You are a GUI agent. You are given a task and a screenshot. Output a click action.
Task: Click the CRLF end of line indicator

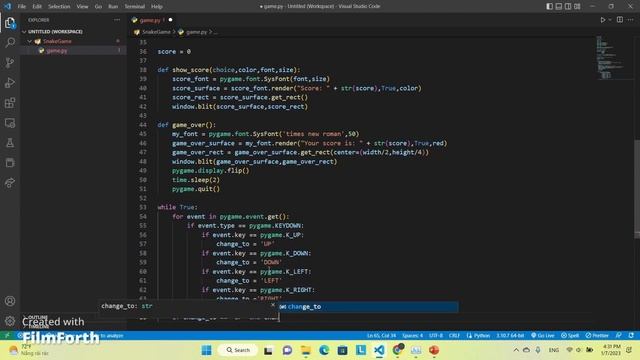(x=454, y=336)
